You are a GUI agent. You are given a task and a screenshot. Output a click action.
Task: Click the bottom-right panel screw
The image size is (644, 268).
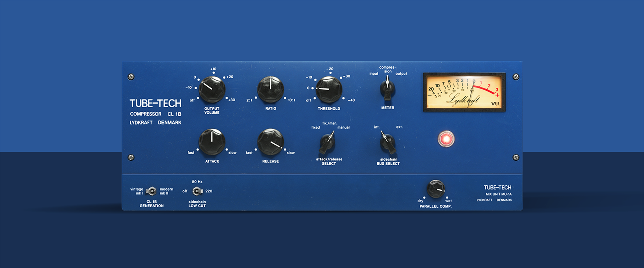(516, 157)
